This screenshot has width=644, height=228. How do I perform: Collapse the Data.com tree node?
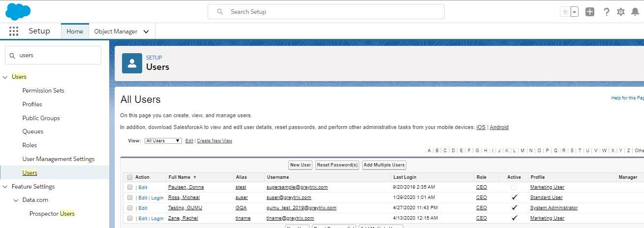coord(16,200)
